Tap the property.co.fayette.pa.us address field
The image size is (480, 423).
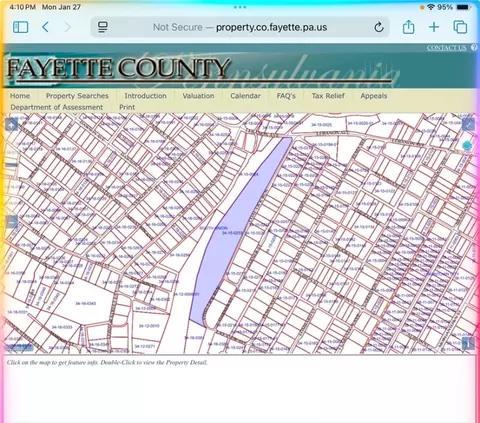coord(240,27)
